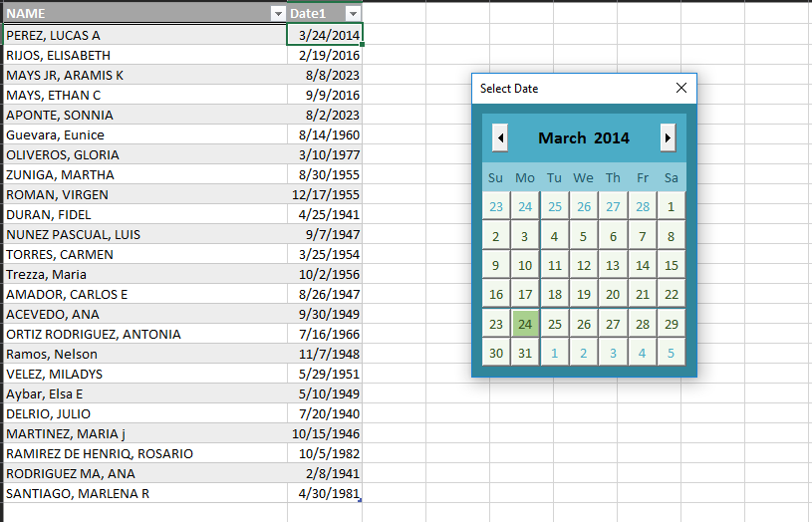Select the cell PEREZ, LUCAS A
The width and height of the screenshot is (812, 522).
click(x=145, y=35)
